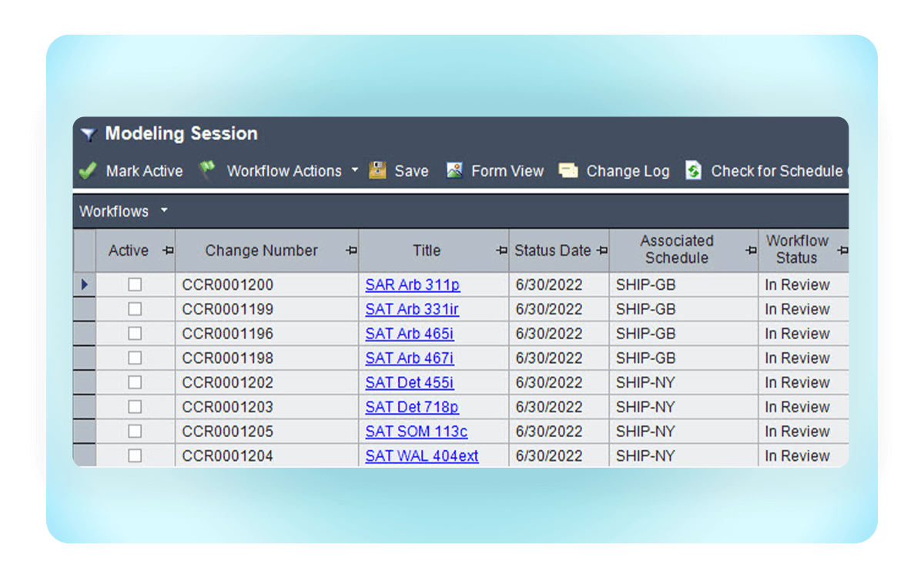Click the SAT Det 455i title link
924x578 pixels.
409,382
